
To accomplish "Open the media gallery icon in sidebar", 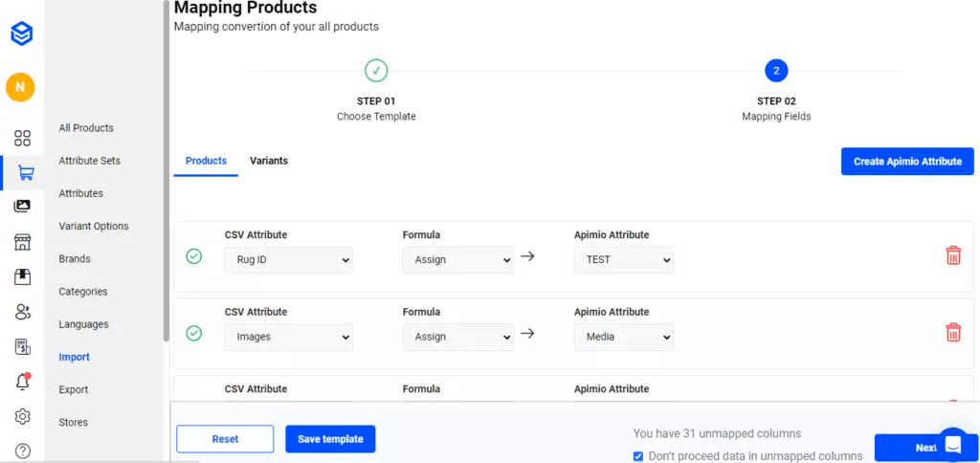I will tap(22, 206).
